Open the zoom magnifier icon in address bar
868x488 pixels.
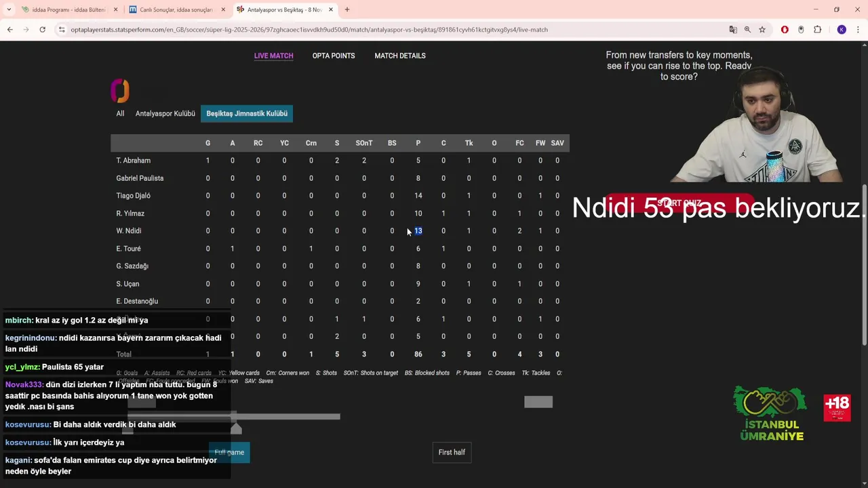point(747,30)
